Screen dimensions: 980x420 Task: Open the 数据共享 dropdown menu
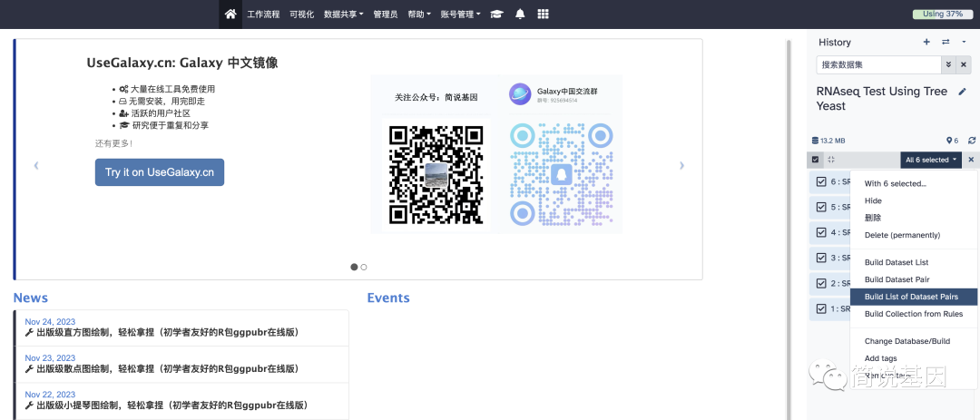pos(343,14)
